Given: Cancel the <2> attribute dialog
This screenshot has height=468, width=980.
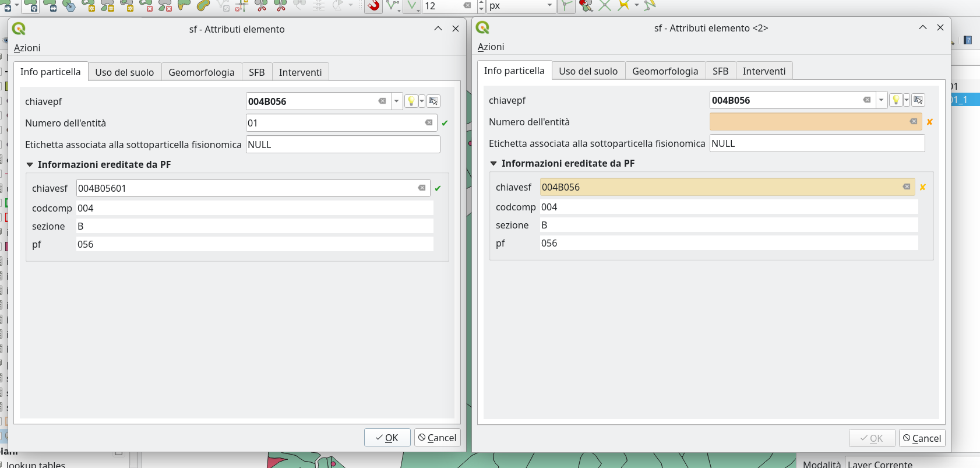Looking at the screenshot, I should pyautogui.click(x=922, y=438).
